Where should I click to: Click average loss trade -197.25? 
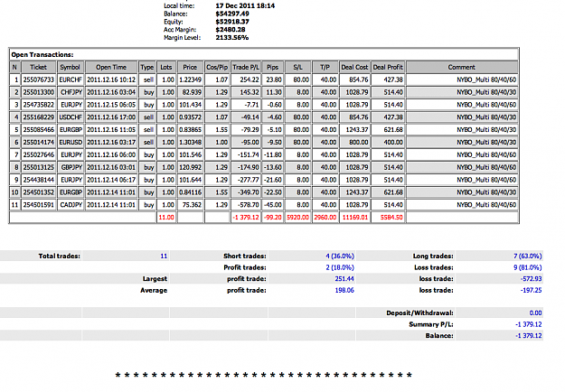pos(532,290)
